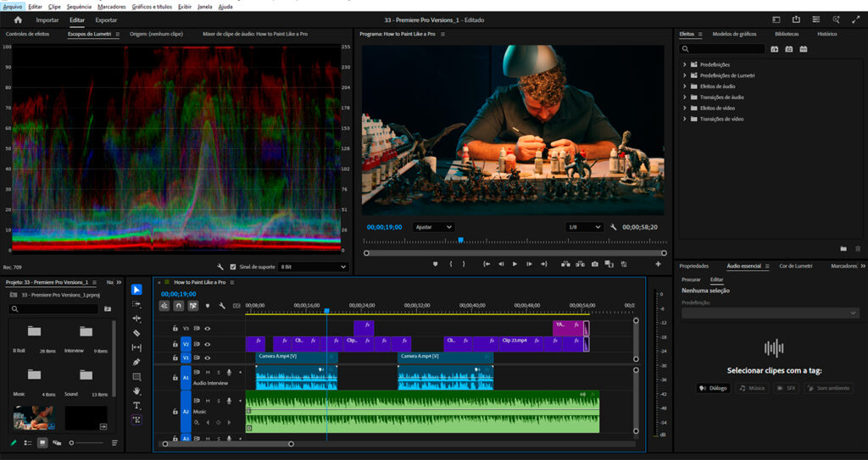Open the Predefinição dropdown in Áudio essencial
Screen dimensions: 868x460
click(770, 313)
